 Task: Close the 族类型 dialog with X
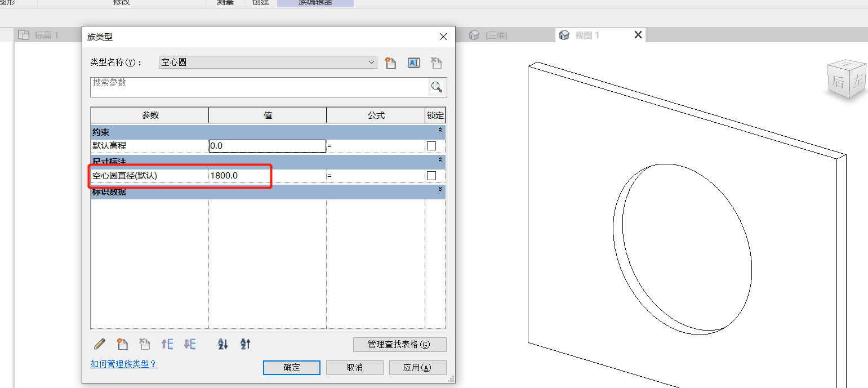tap(443, 37)
